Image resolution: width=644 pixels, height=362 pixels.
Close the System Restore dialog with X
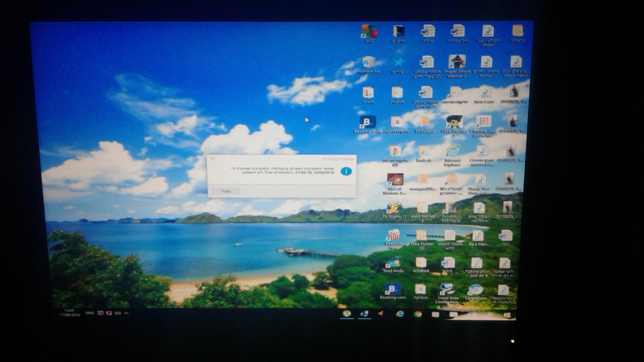(x=212, y=159)
